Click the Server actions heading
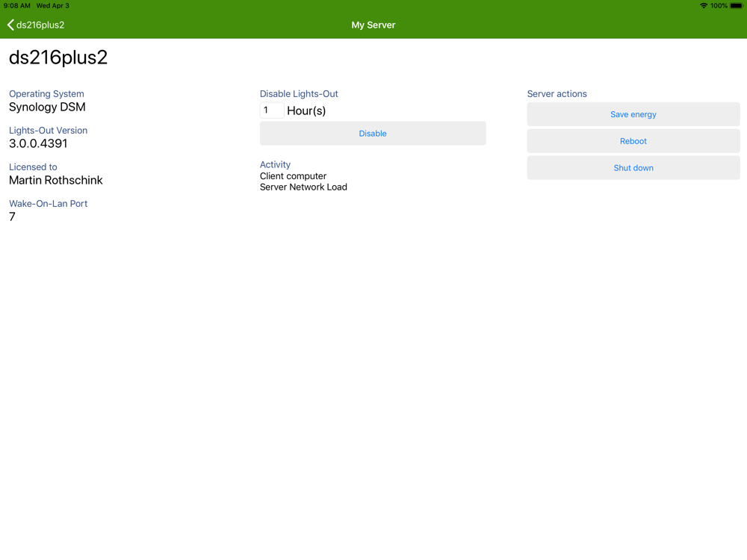This screenshot has height=560, width=747. pos(557,94)
